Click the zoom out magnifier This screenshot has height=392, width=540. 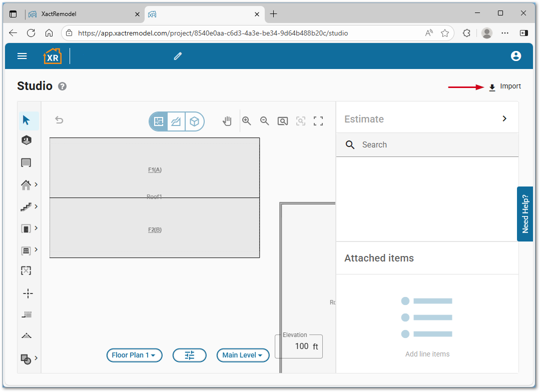(x=265, y=121)
